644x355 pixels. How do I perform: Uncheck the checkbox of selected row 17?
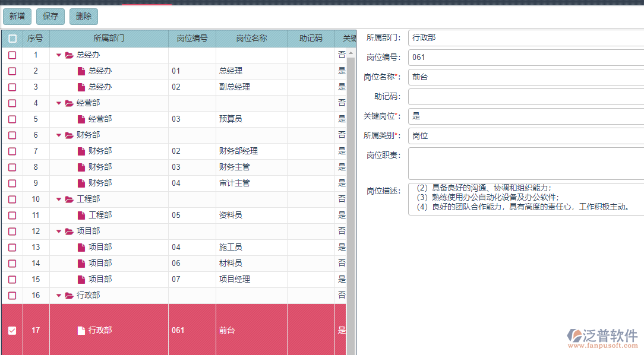[12, 331]
